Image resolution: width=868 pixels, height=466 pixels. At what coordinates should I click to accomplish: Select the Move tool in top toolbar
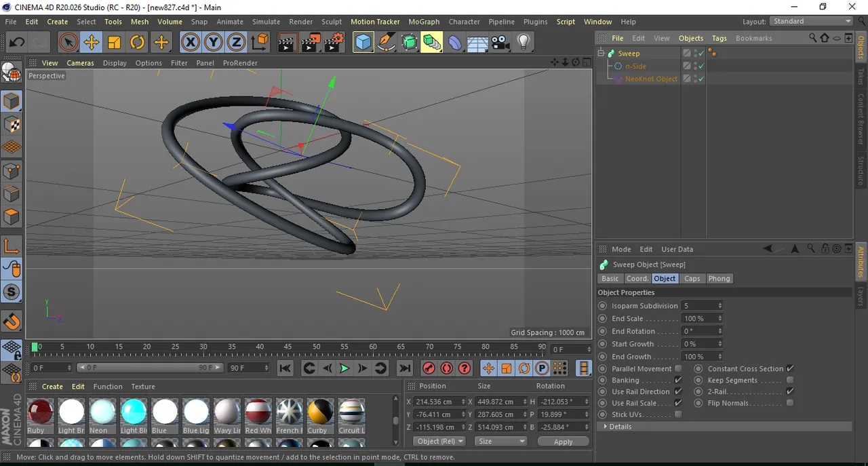click(x=91, y=43)
